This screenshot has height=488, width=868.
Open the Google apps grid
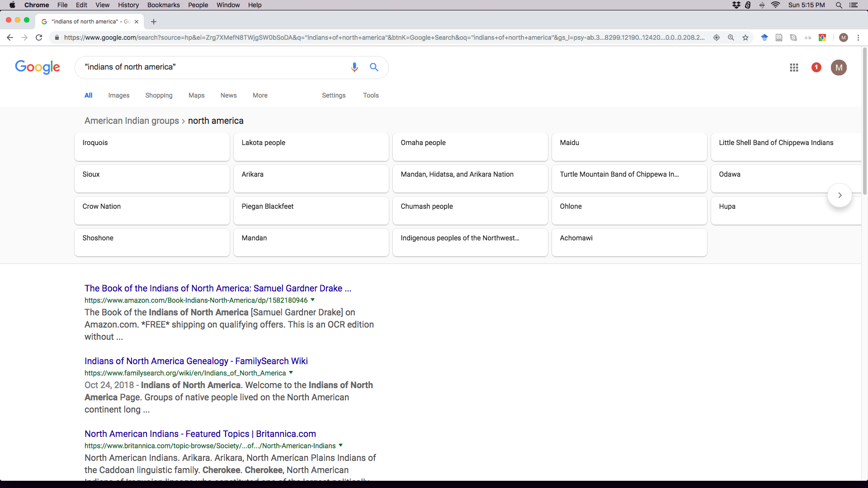click(794, 68)
